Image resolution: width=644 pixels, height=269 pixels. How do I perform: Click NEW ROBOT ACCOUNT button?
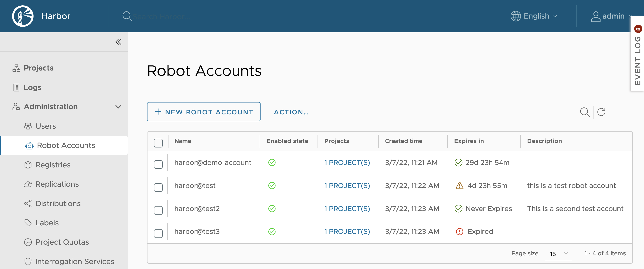[204, 112]
